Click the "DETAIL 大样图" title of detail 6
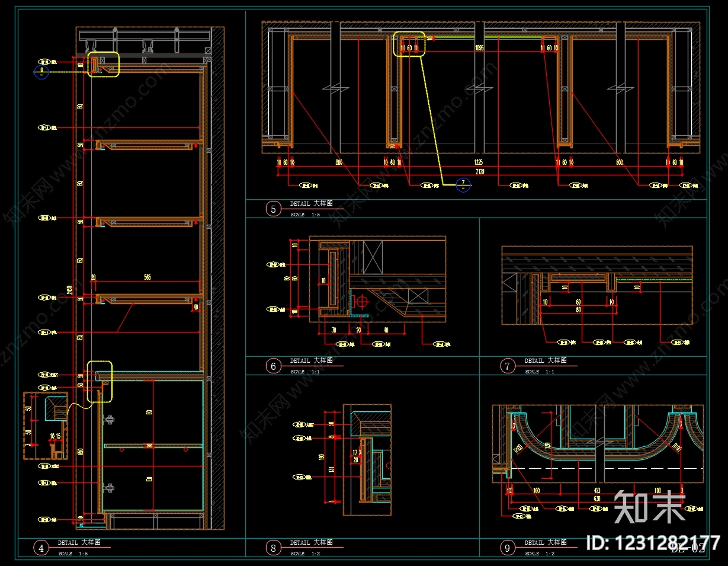 [311, 360]
